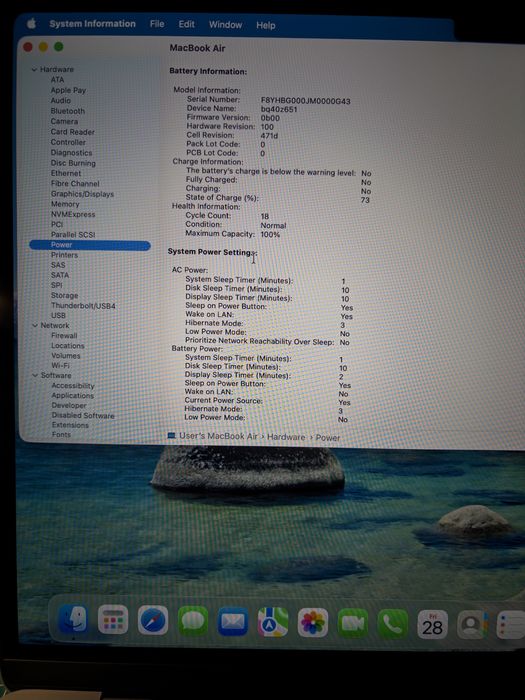The width and height of the screenshot is (525, 700).
Task: Select Ethernet in the sidebar
Action: coord(66,173)
